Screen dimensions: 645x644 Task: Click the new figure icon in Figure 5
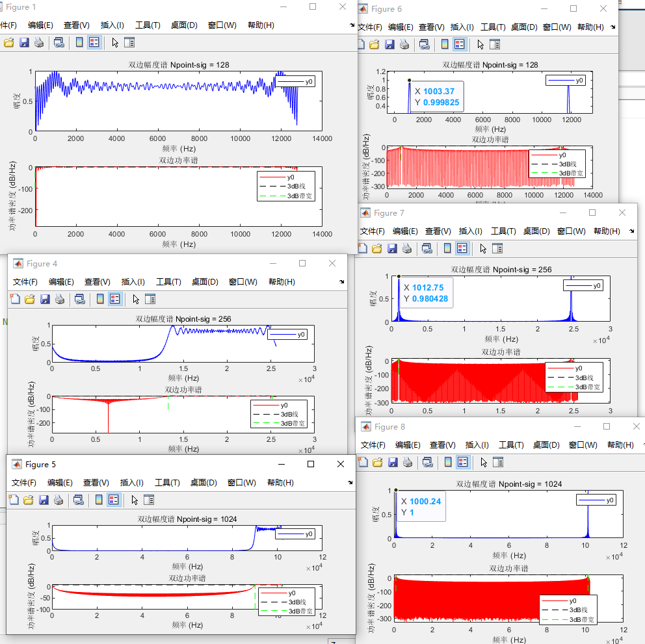[x=14, y=500]
